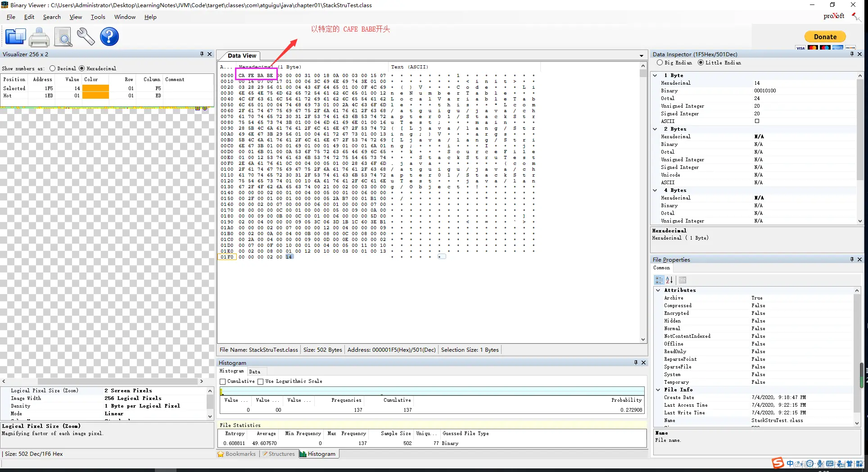The image size is (868, 472).
Task: Click the Print Preview magnifier icon
Action: click(x=63, y=37)
